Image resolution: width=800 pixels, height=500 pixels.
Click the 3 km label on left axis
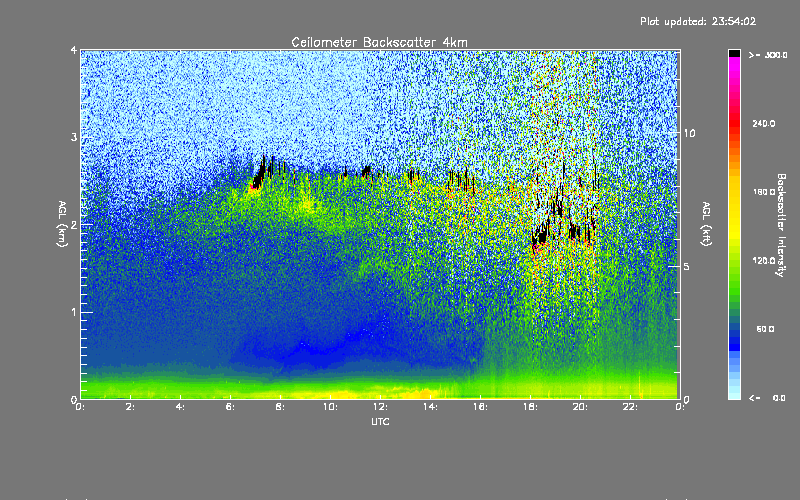coord(74,137)
